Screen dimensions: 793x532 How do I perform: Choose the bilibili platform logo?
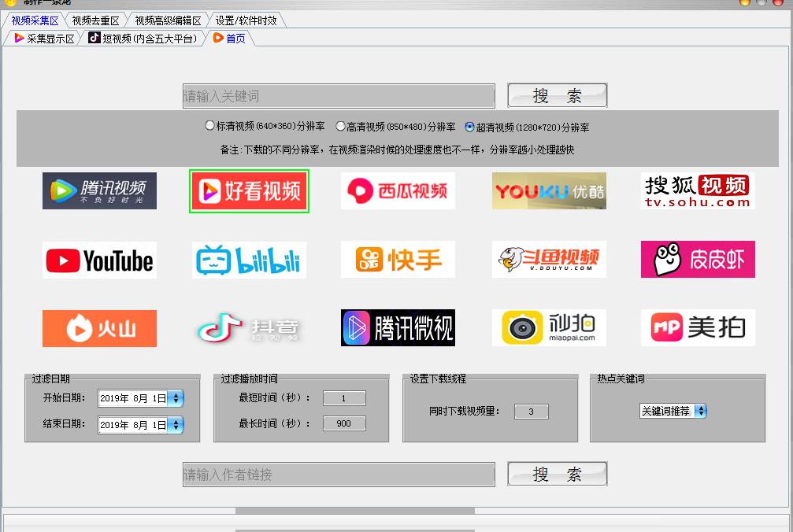pyautogui.click(x=250, y=260)
